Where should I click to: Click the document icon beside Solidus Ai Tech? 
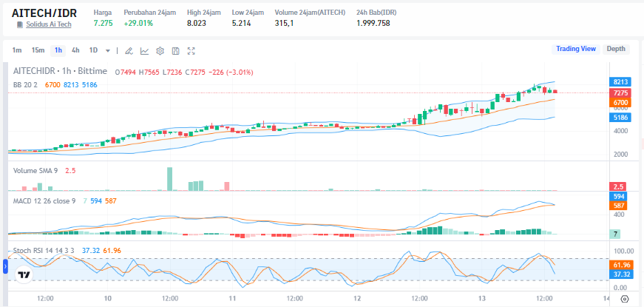coord(19,24)
